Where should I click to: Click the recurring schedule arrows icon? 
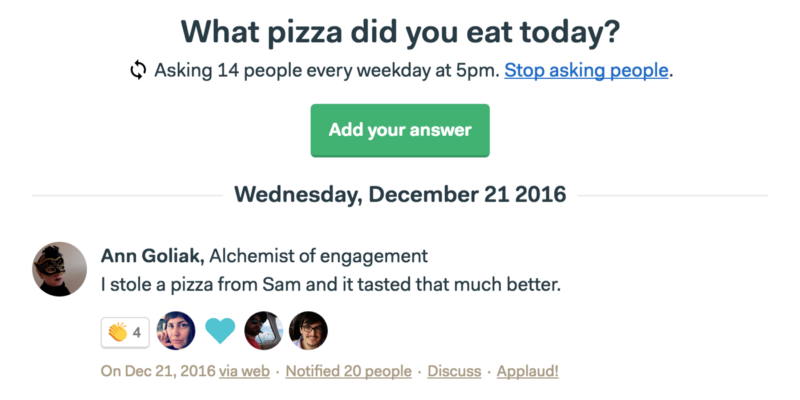click(x=138, y=70)
